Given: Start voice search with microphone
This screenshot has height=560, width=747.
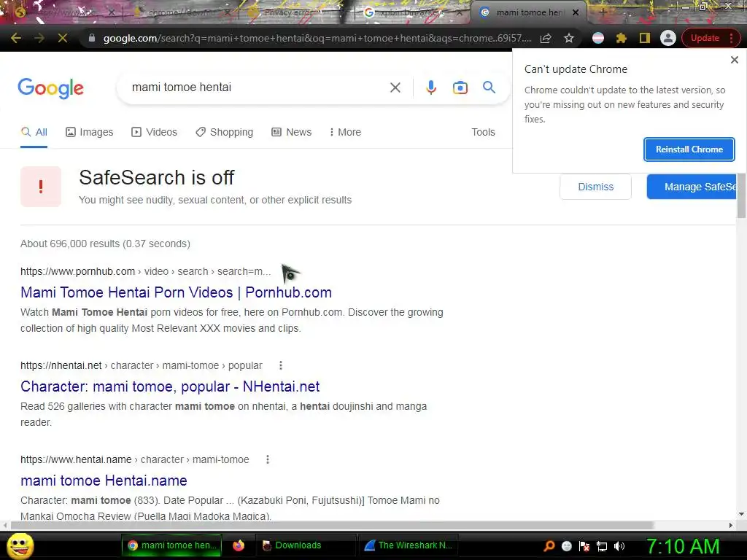Looking at the screenshot, I should [x=431, y=87].
